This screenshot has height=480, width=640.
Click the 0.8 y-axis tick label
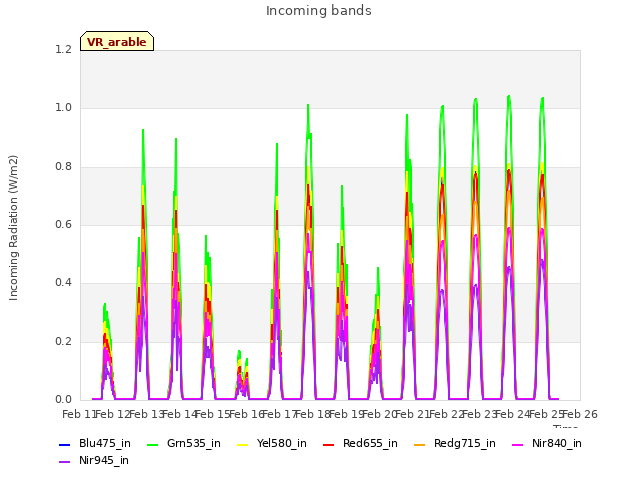[x=63, y=167]
